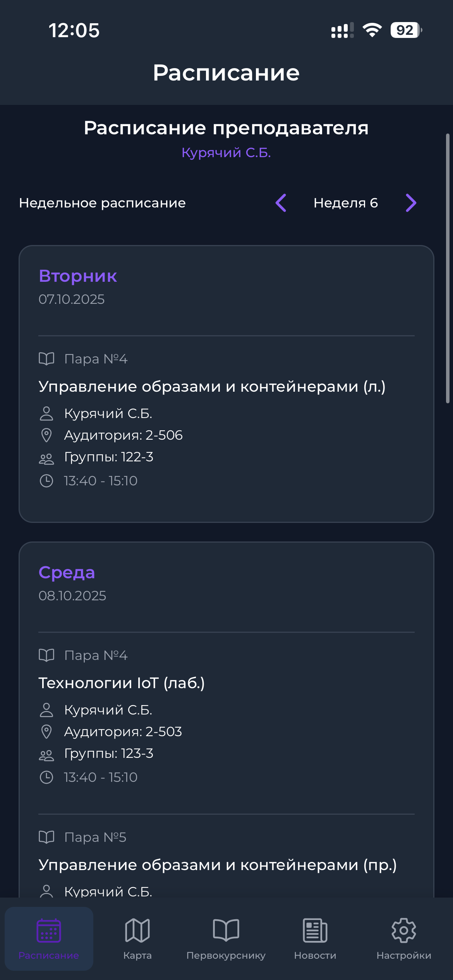Open the Технологии IoT (лаб.) lesson

(122, 683)
